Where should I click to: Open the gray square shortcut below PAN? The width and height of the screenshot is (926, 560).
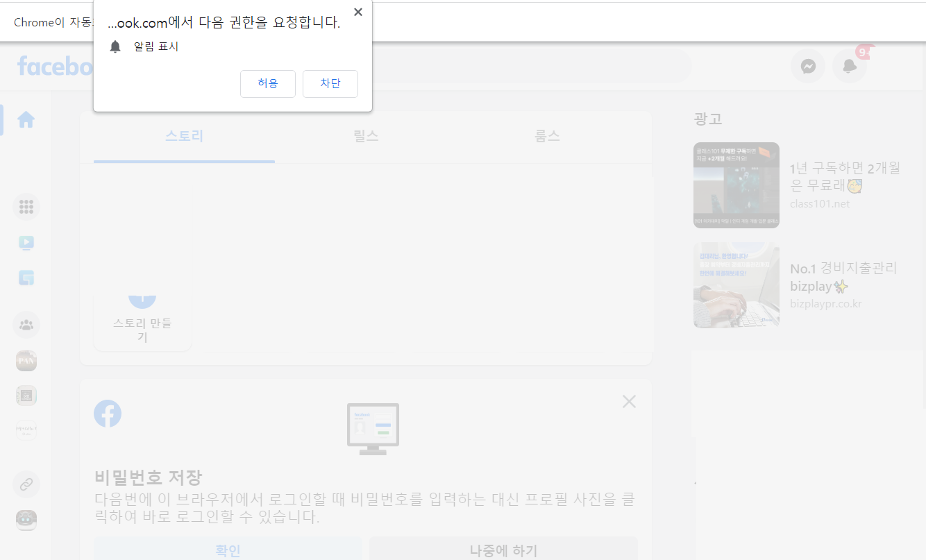26,396
